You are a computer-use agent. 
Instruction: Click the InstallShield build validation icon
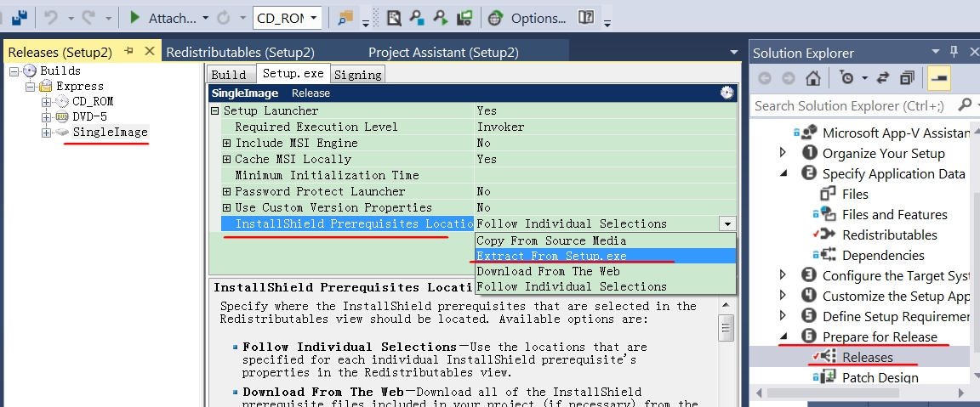point(393,18)
